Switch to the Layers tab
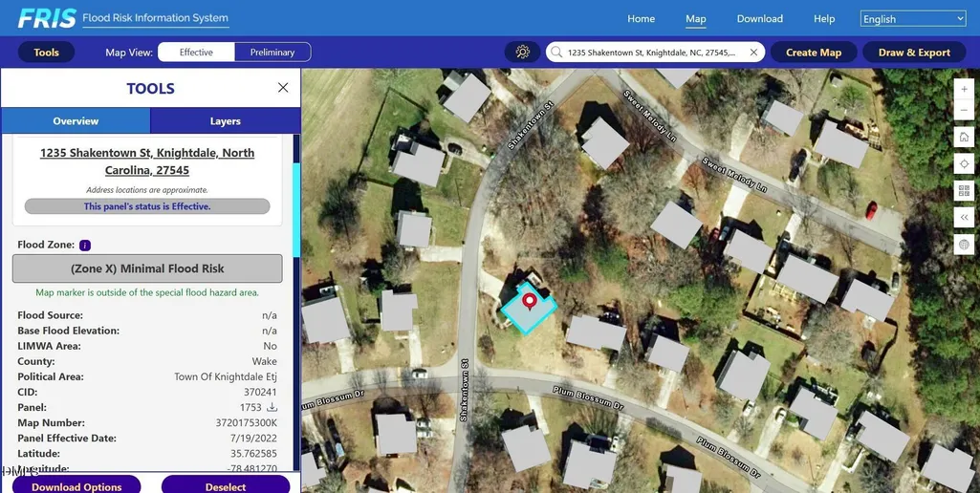The width and height of the screenshot is (980, 493). pyautogui.click(x=225, y=121)
